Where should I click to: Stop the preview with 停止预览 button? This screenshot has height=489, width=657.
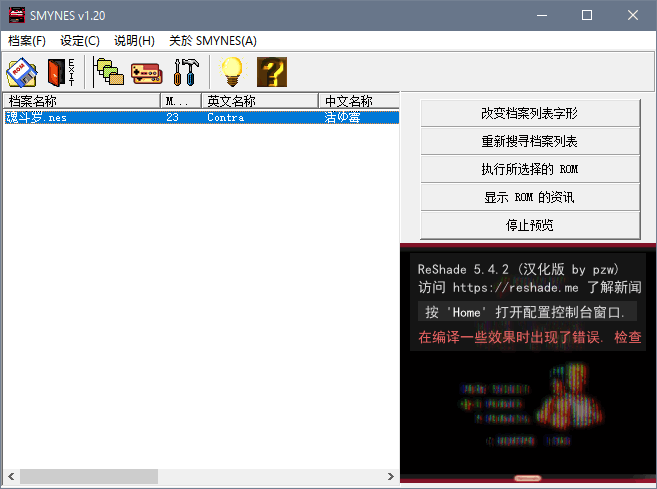tap(529, 225)
